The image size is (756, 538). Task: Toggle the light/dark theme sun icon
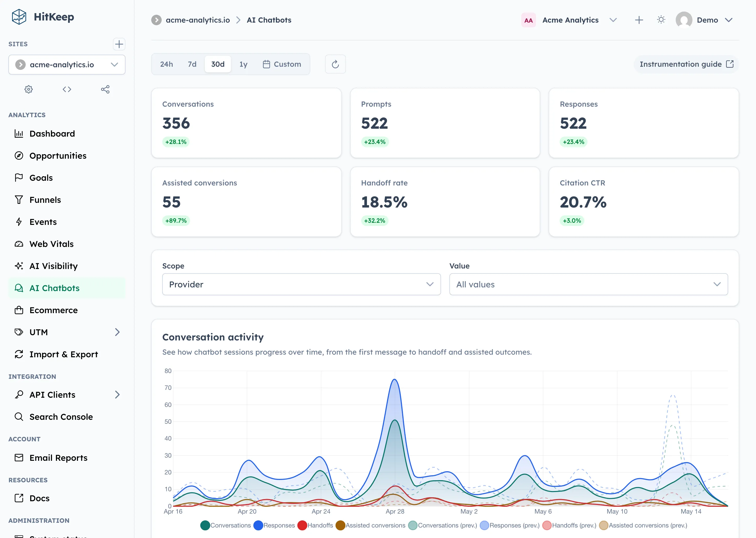[x=661, y=20]
